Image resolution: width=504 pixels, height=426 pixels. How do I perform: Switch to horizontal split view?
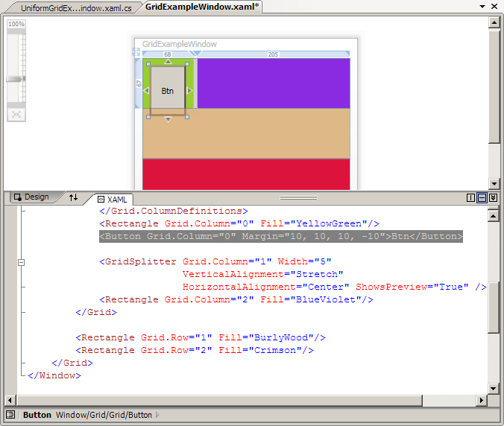(482, 198)
